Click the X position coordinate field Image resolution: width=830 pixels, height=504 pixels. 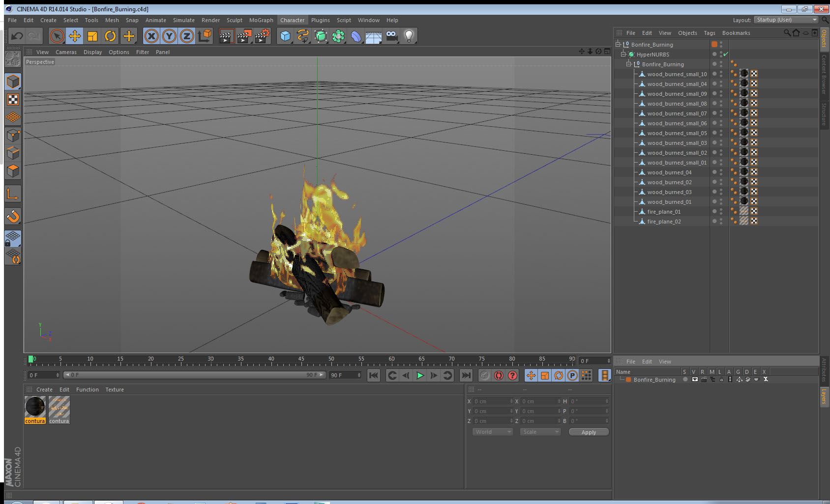click(493, 401)
